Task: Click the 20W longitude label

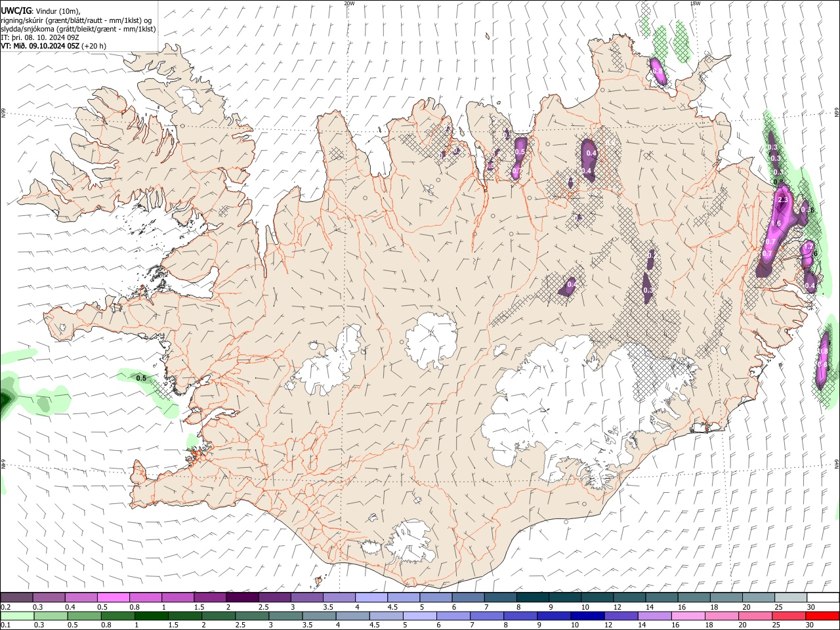Action: click(349, 3)
